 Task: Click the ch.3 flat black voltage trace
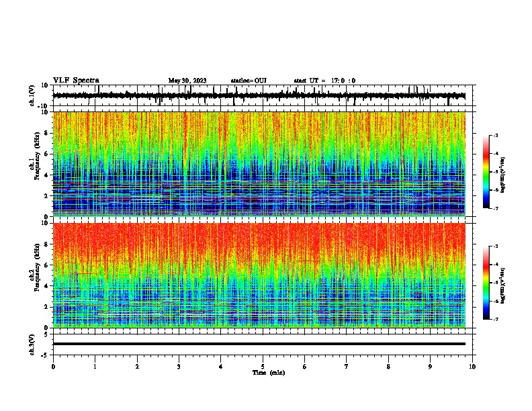259,344
